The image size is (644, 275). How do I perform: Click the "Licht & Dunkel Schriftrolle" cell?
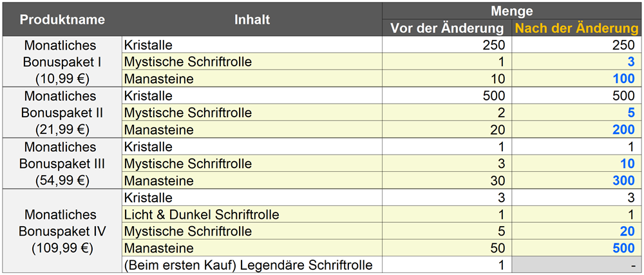point(202,214)
